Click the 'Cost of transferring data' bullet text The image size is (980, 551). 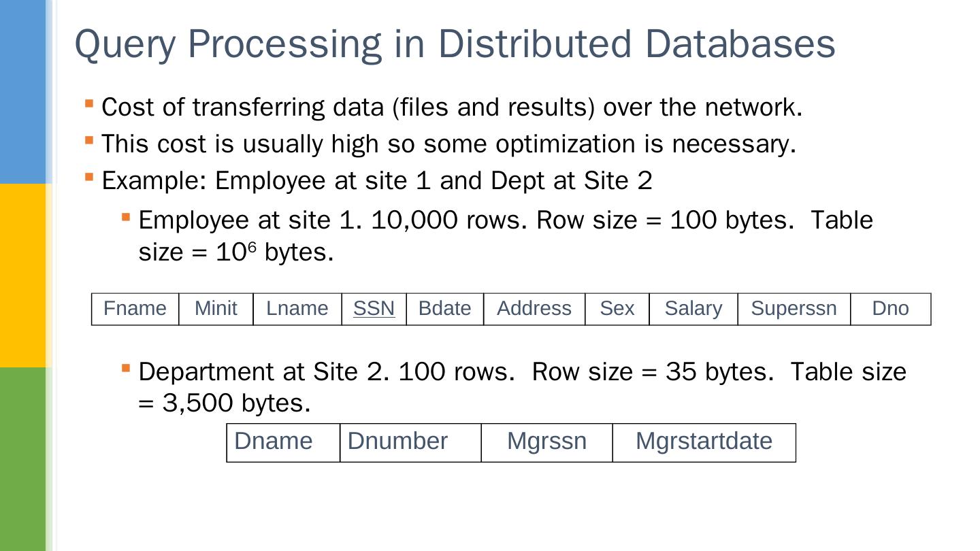pos(452,107)
